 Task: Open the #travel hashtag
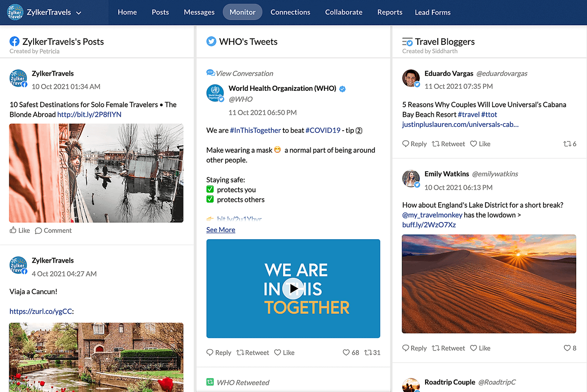(x=468, y=114)
